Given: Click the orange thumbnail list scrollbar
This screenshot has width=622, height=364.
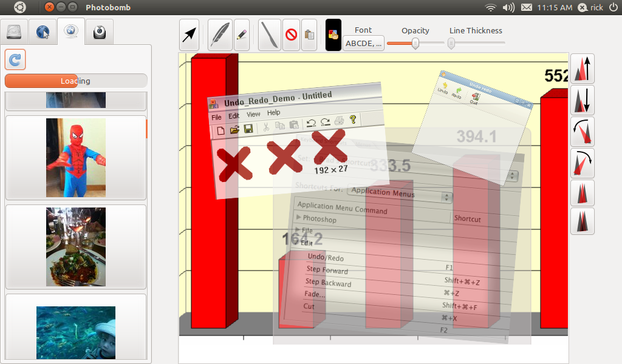Looking at the screenshot, I should (146, 129).
